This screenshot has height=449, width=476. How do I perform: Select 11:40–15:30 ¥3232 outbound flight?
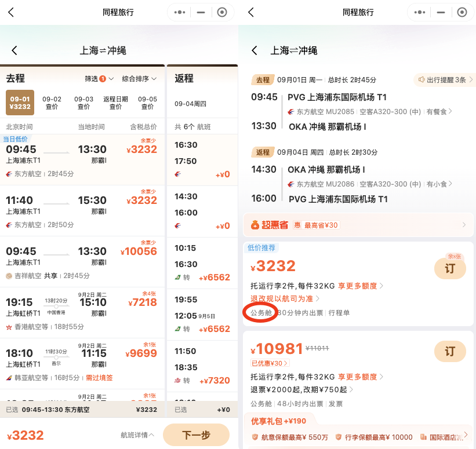(82, 210)
